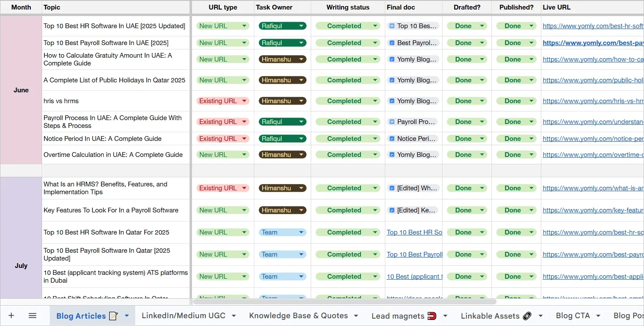
Task: Add a new sheet with plus icon
Action: 11,316
